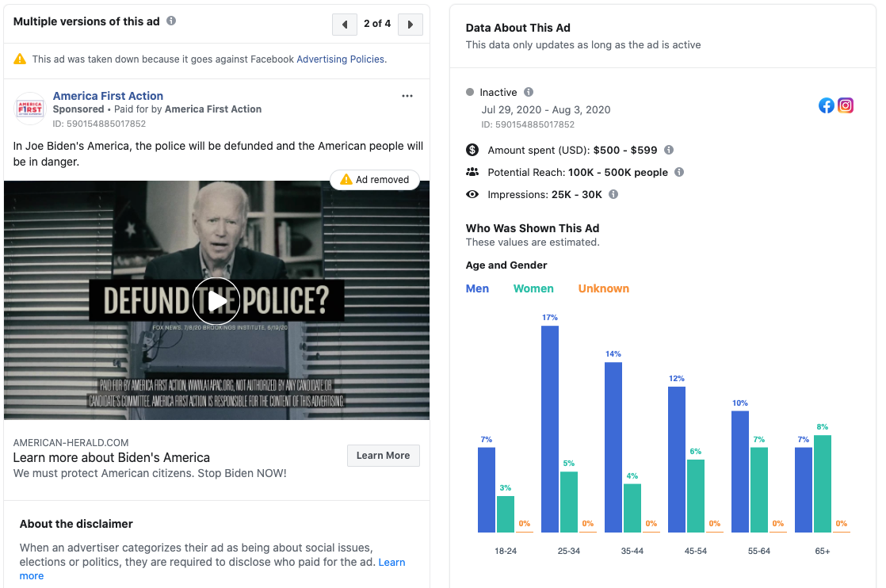Click Learn more link in disclaimer
The width and height of the screenshot is (886, 588).
pyautogui.click(x=391, y=562)
